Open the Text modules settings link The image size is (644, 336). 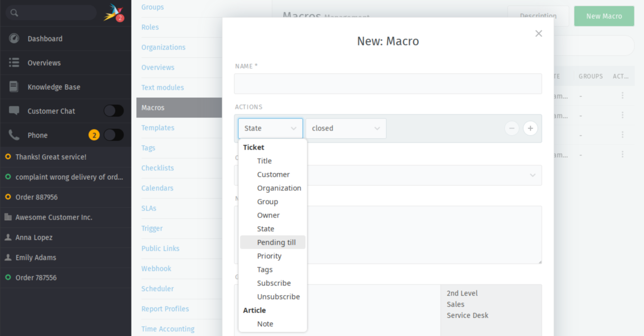(162, 88)
